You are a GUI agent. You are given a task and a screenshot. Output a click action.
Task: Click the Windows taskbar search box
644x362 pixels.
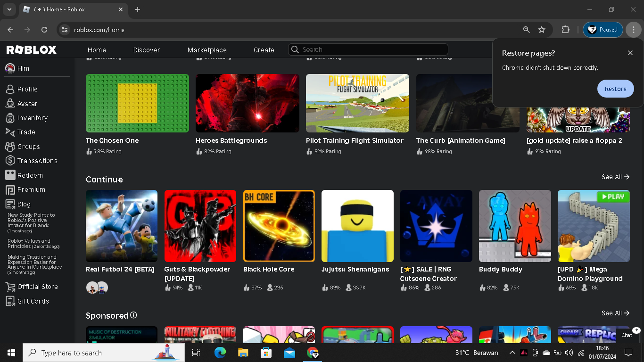(x=104, y=353)
